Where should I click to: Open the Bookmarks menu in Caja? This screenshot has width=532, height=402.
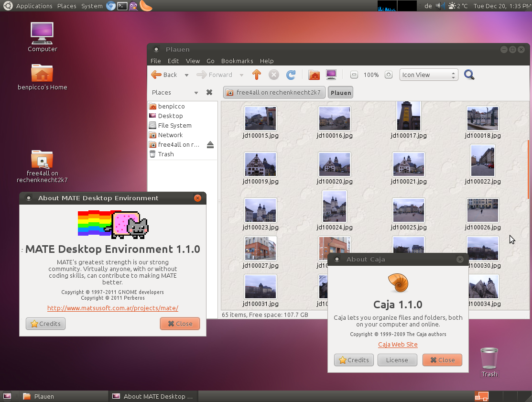[x=237, y=61]
